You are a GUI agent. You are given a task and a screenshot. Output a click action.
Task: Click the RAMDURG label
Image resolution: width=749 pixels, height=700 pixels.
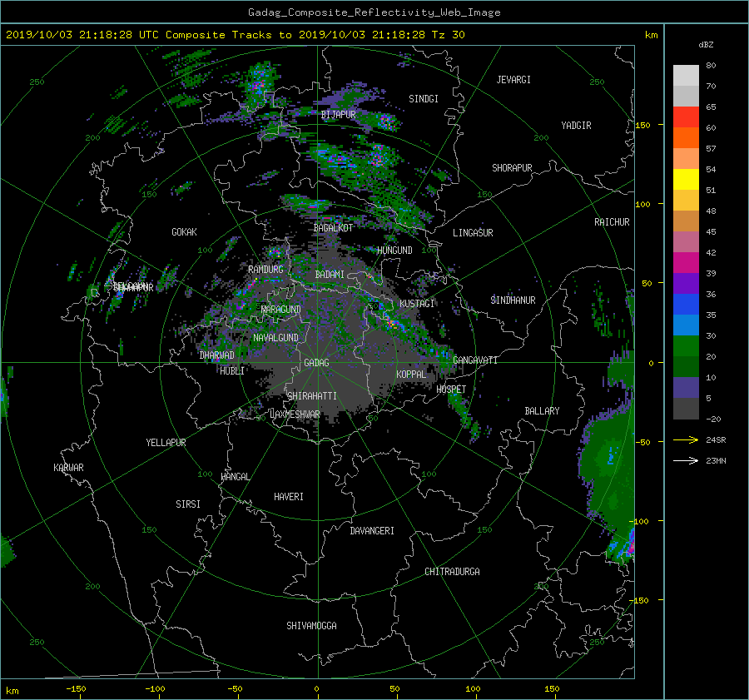(x=265, y=270)
